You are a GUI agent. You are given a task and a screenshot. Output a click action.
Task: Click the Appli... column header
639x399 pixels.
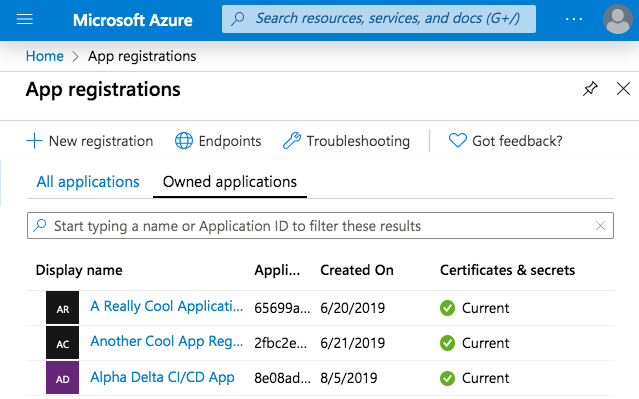[277, 270]
